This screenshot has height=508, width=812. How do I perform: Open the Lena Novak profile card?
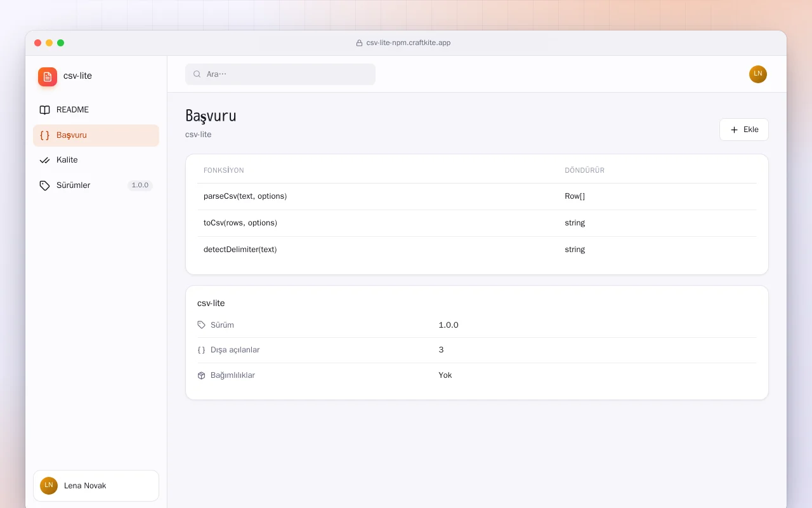point(96,486)
